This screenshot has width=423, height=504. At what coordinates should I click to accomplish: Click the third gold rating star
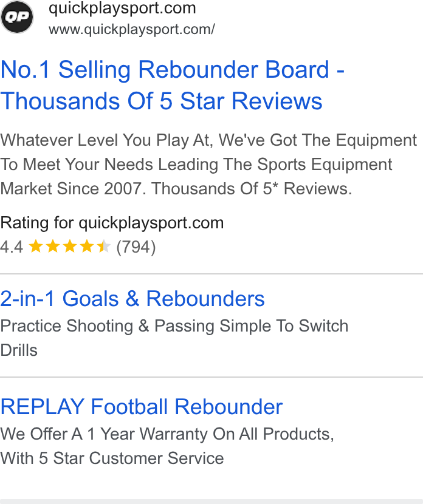(70, 247)
